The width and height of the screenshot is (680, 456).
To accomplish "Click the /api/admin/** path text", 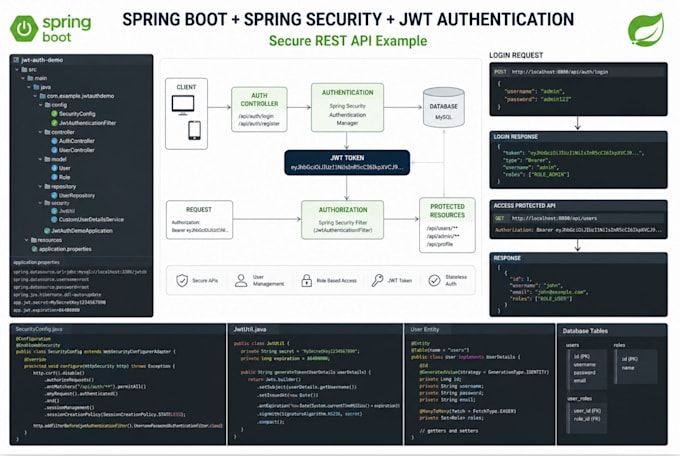I will coord(443,236).
